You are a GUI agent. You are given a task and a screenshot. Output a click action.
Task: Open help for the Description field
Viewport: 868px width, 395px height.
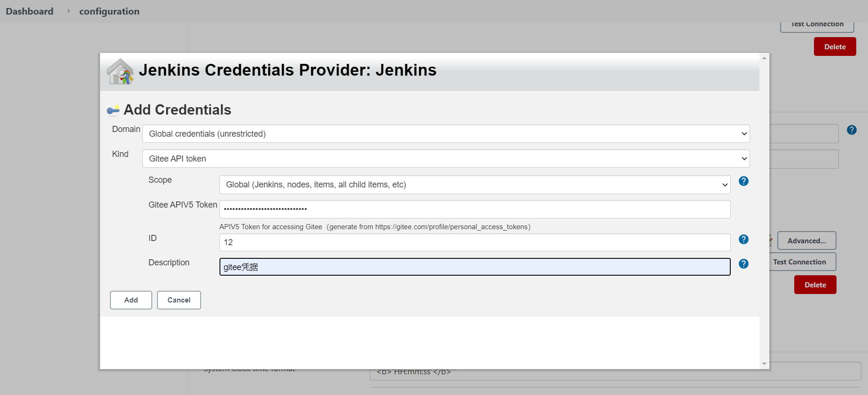pyautogui.click(x=743, y=264)
